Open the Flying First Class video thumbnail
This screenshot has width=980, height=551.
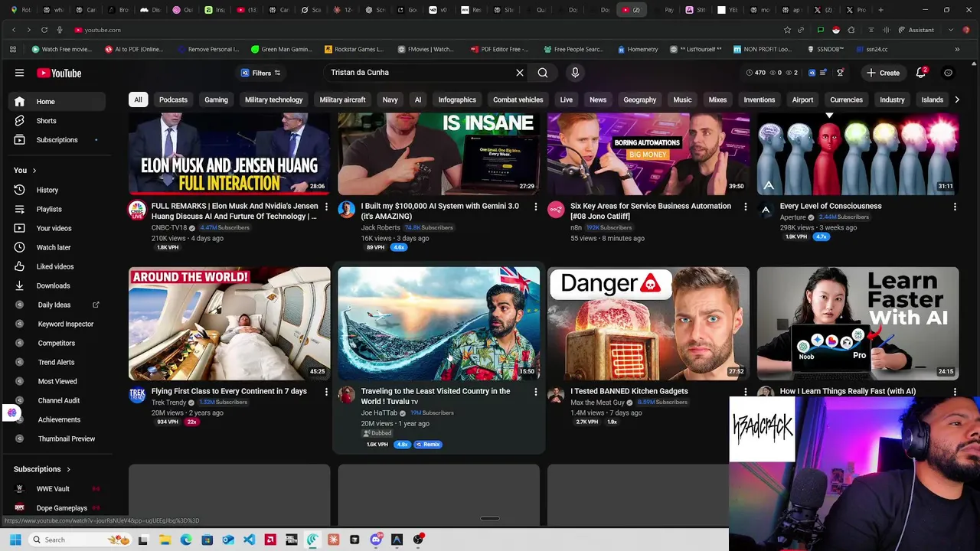230,323
